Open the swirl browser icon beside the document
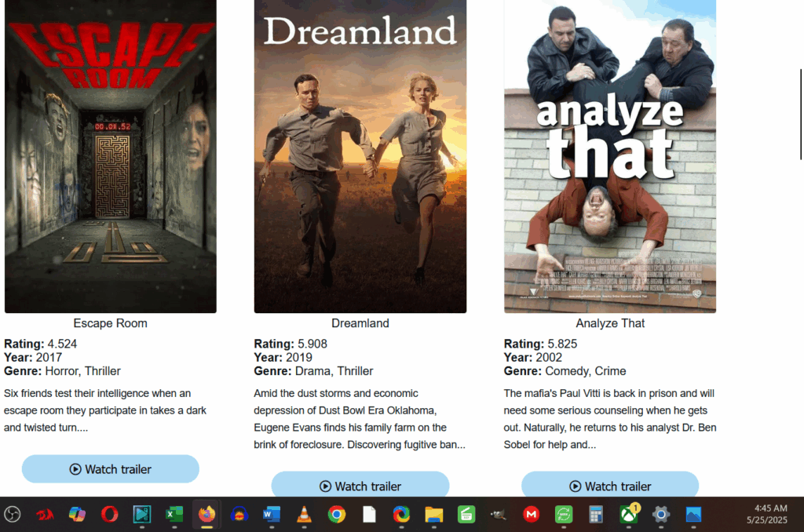Image resolution: width=804 pixels, height=532 pixels. pos(401,514)
